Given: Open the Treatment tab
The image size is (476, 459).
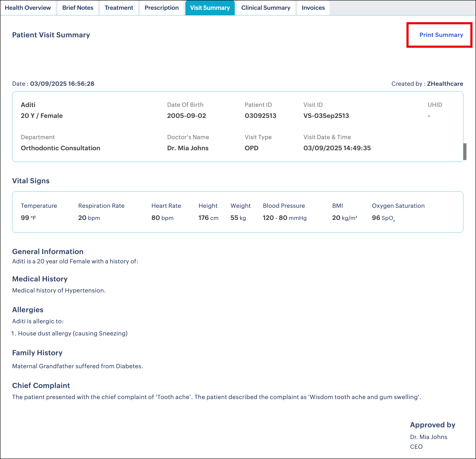Looking at the screenshot, I should click(119, 8).
